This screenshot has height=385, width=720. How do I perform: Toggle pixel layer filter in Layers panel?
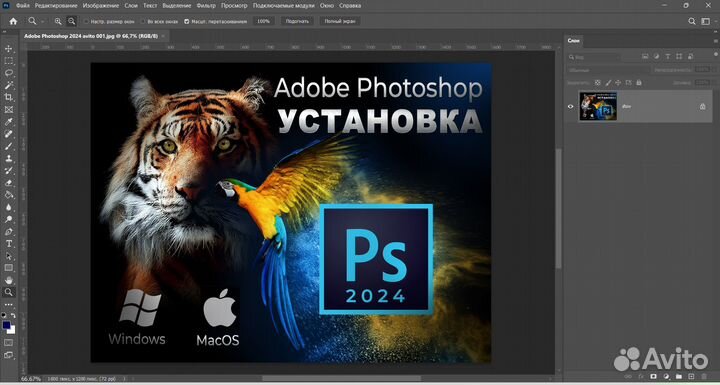coord(645,57)
